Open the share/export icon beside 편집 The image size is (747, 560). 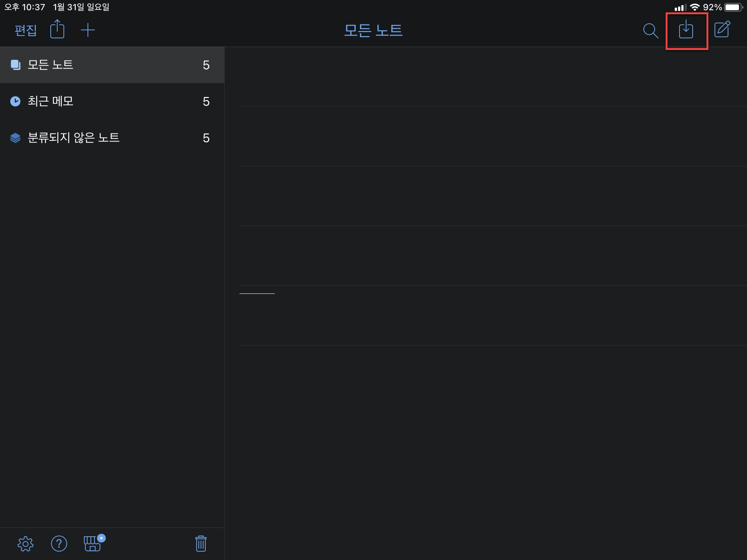pos(57,30)
